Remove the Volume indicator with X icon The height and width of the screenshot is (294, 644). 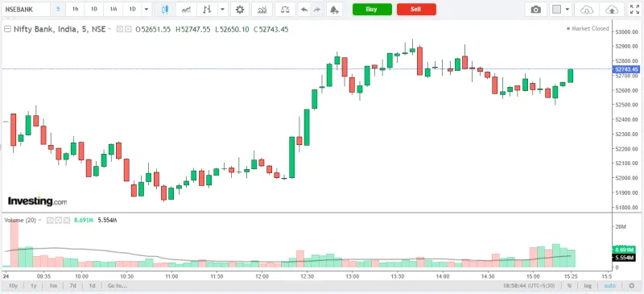[x=66, y=221]
